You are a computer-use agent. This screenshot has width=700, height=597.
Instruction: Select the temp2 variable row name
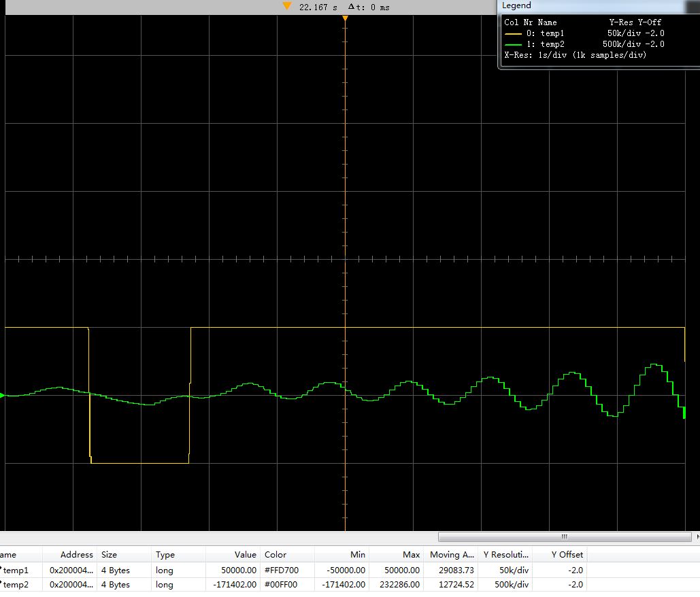[x=16, y=585]
